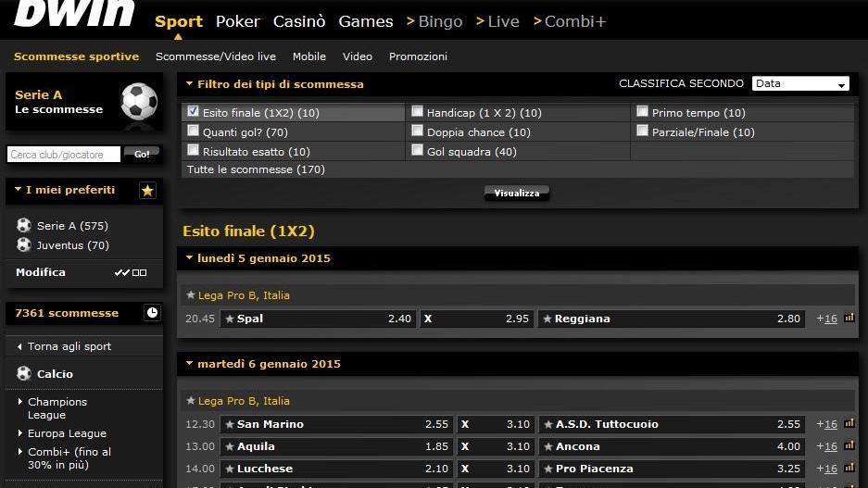
Task: Click Modifica in favorites panel
Action: [x=41, y=272]
